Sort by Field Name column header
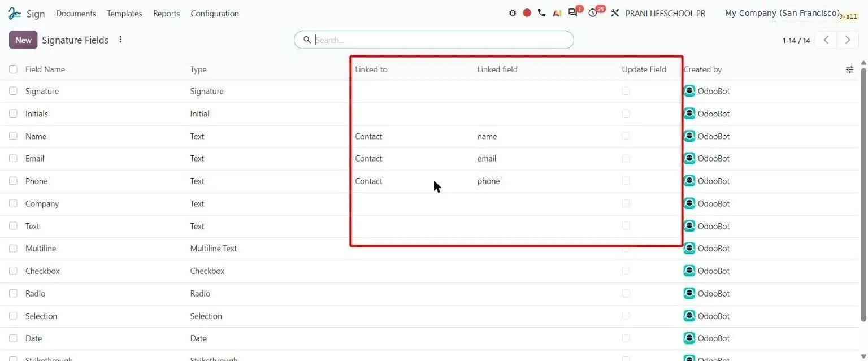 45,69
